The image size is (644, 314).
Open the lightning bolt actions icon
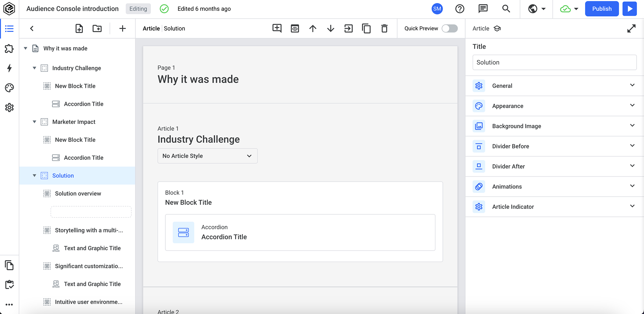[x=9, y=68]
